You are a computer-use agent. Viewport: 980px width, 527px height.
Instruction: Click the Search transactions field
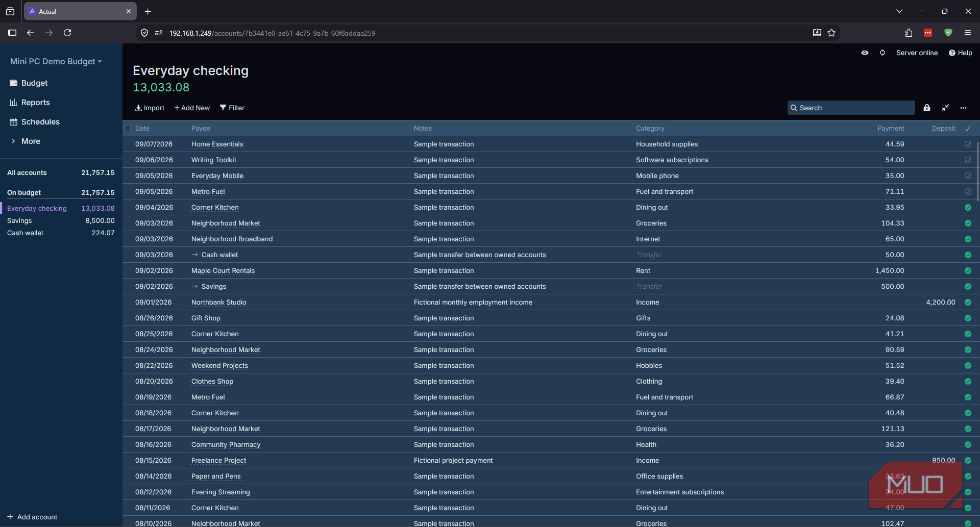[851, 108]
